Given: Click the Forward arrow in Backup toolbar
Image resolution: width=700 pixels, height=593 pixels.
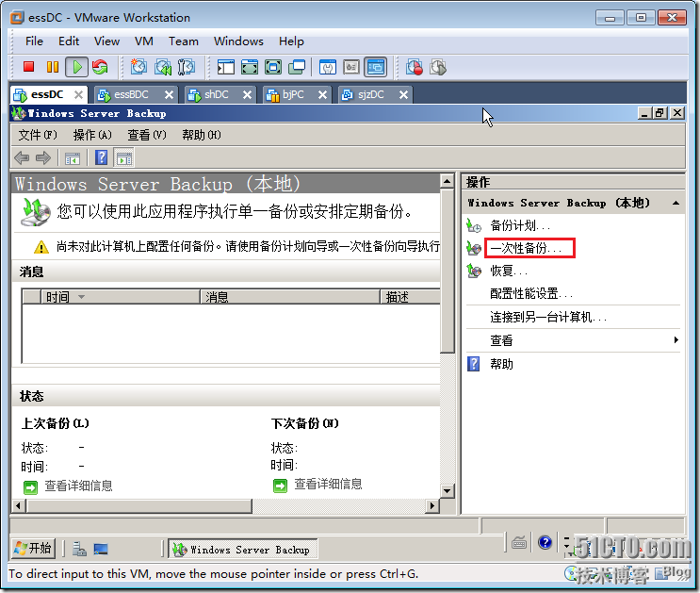Looking at the screenshot, I should (43, 157).
